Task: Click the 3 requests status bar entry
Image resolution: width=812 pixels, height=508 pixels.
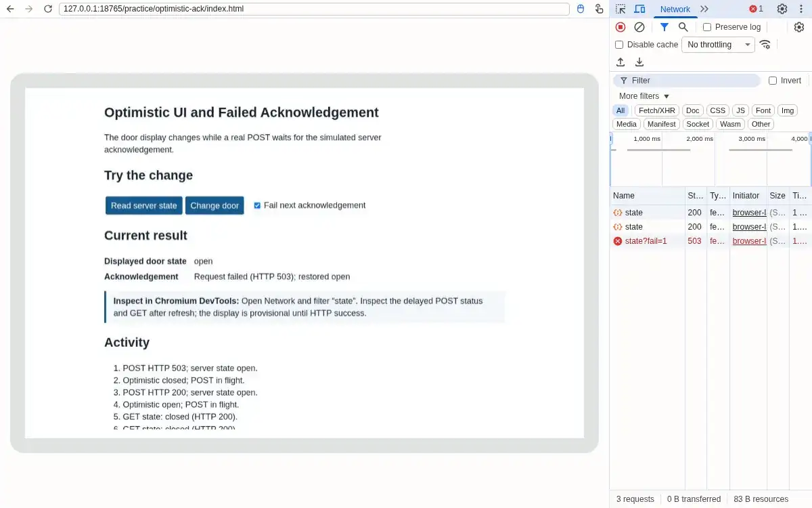Action: [635, 499]
